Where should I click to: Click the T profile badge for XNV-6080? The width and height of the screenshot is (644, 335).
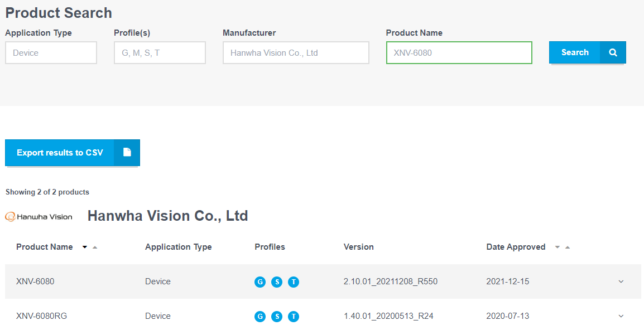293,281
